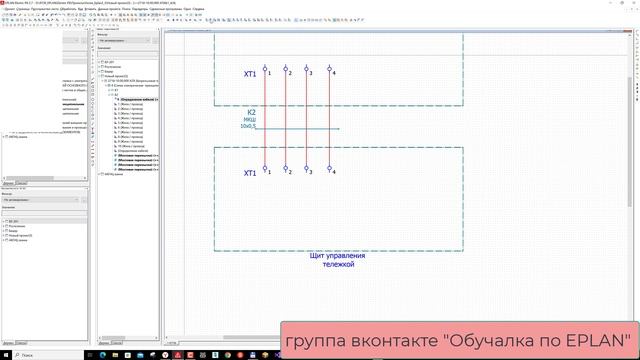
Task: Expand the last project node in the middle tree
Action: tap(100, 174)
